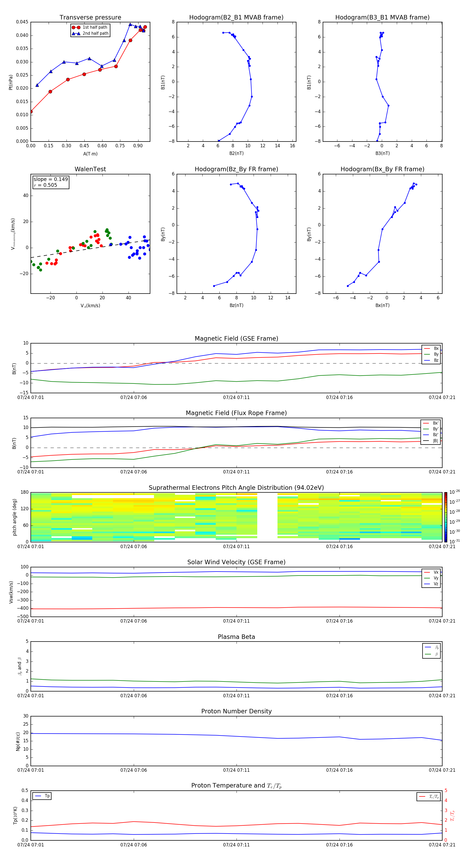Select the Vy legend entry
This screenshot has height=868, width=473.
click(x=431, y=578)
